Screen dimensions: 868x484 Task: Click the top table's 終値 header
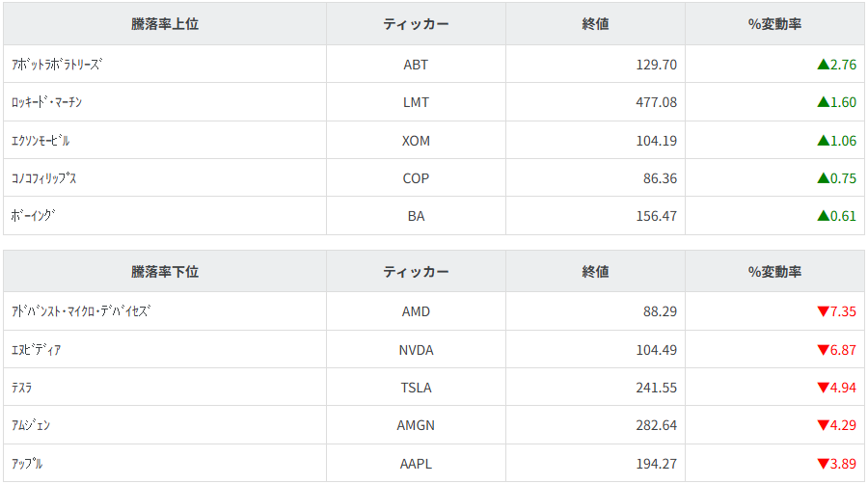coord(595,24)
